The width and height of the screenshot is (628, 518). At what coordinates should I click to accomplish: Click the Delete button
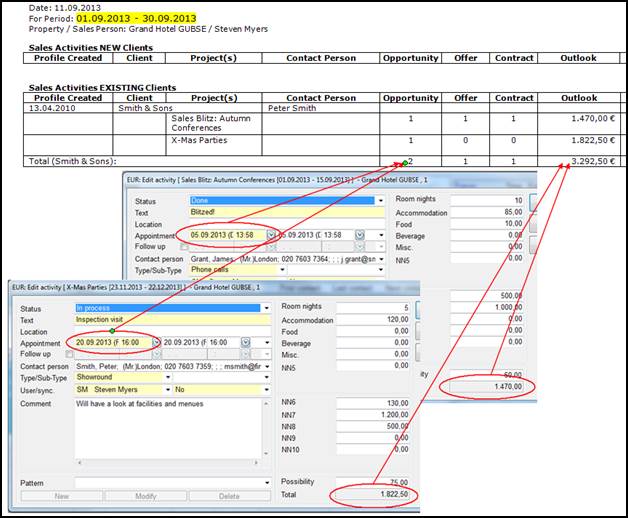[x=229, y=496]
